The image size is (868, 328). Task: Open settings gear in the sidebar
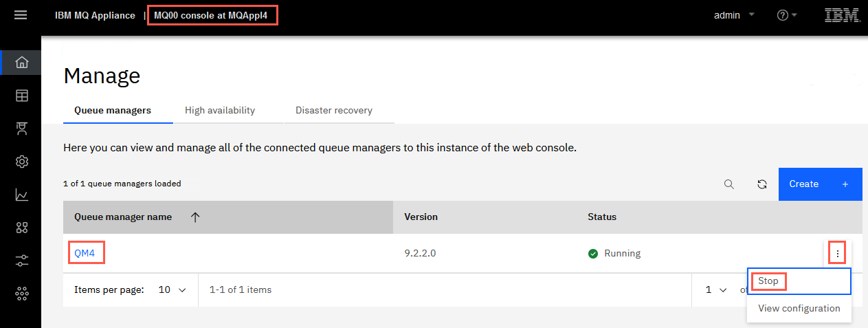click(22, 162)
